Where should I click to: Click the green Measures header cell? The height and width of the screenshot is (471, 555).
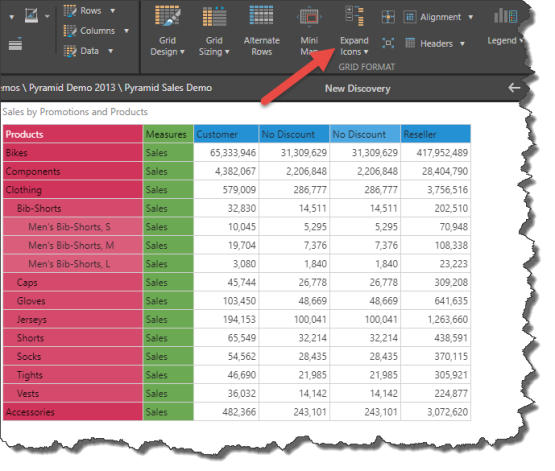click(x=168, y=134)
